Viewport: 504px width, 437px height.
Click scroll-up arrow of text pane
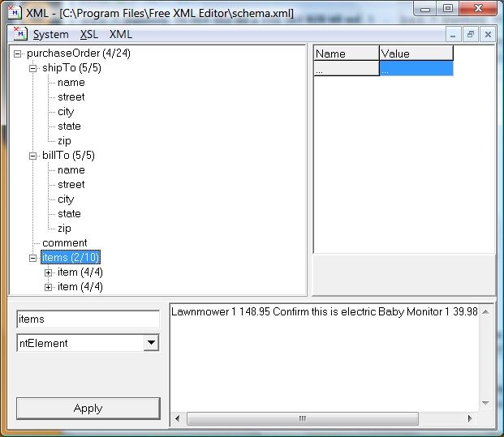tap(485, 312)
